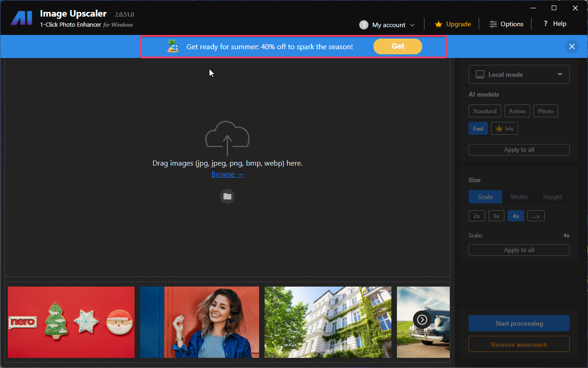Viewport: 588px width, 368px height.
Task: Switch to the Height size tab
Action: (x=553, y=197)
